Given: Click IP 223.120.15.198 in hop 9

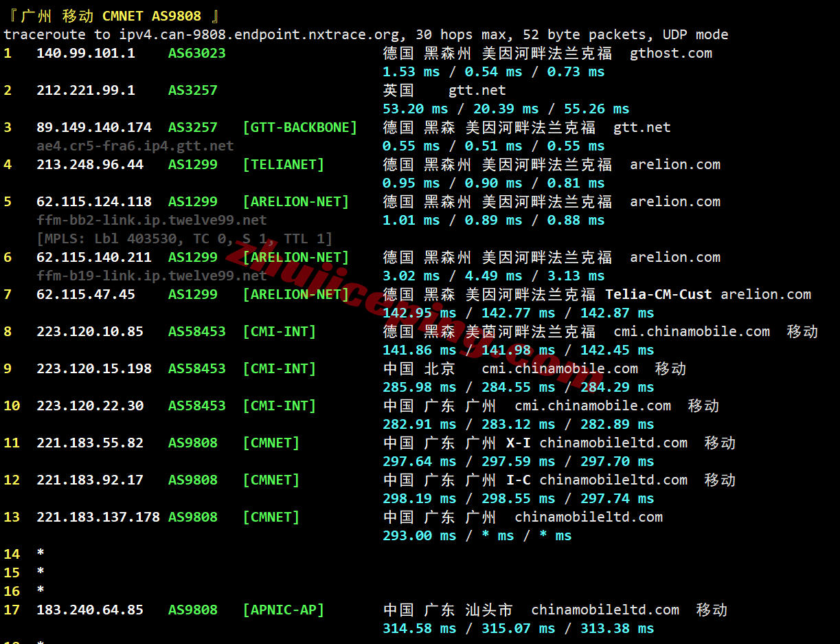Looking at the screenshot, I should 94,368.
